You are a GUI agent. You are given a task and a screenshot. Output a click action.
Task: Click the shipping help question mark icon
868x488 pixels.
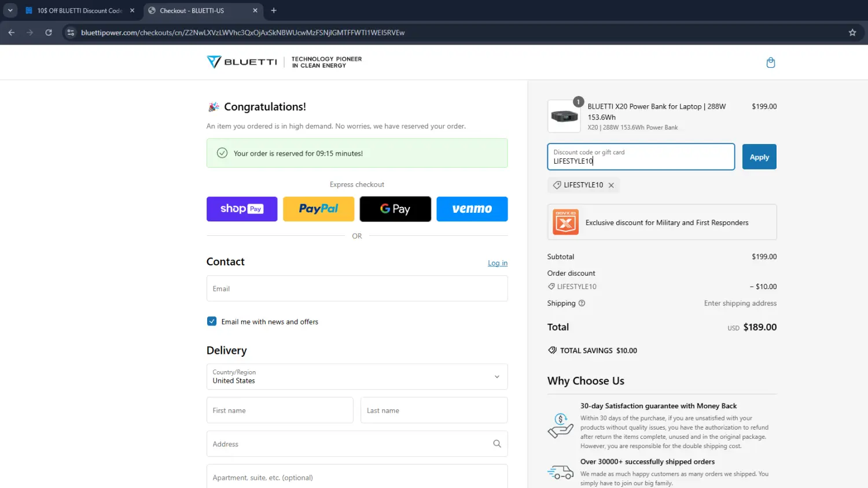click(x=582, y=303)
